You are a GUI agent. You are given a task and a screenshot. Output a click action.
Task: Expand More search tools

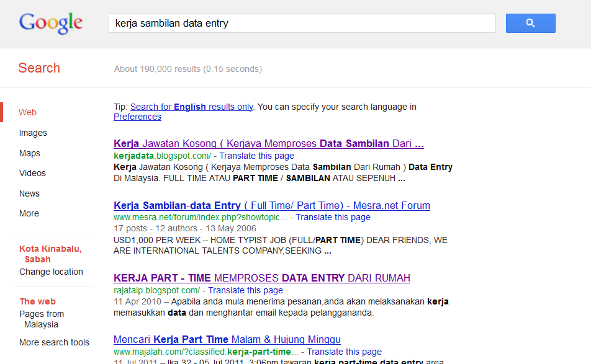(x=54, y=342)
